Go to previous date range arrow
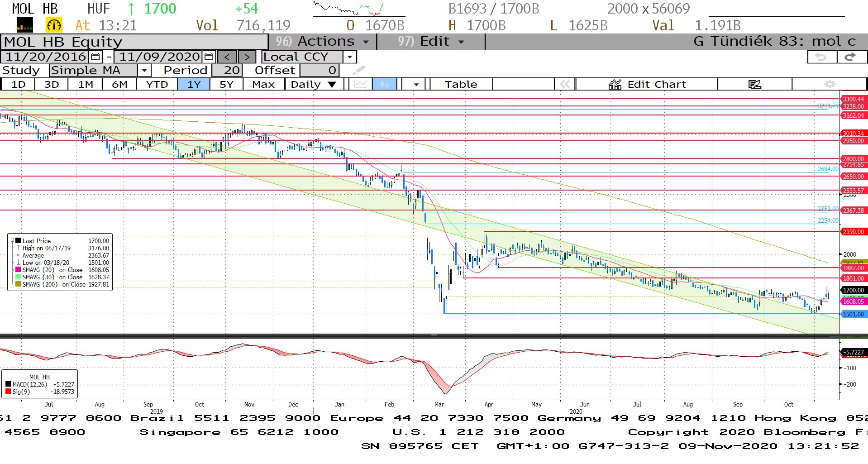 (227, 57)
